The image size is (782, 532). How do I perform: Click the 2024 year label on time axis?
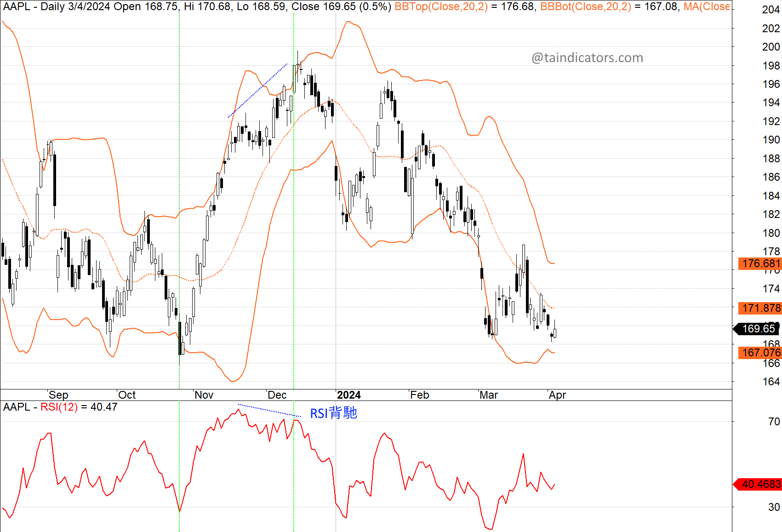[348, 395]
